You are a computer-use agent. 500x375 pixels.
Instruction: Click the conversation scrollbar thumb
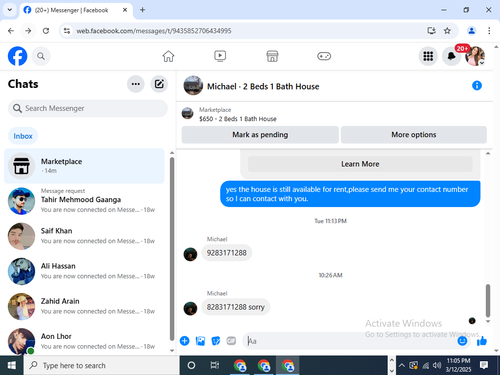pyautogui.click(x=488, y=301)
